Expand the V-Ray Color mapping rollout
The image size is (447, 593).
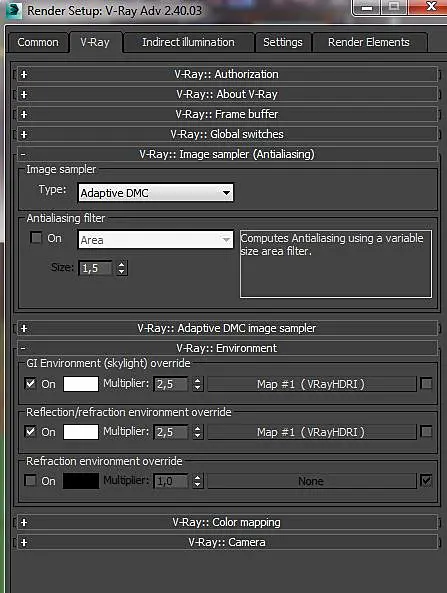(227, 522)
